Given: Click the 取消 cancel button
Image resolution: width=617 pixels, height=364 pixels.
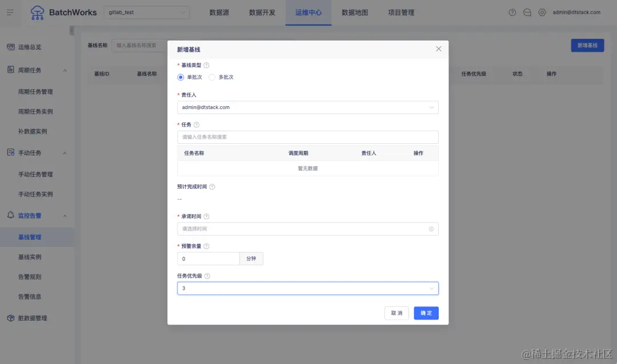Looking at the screenshot, I should [396, 313].
